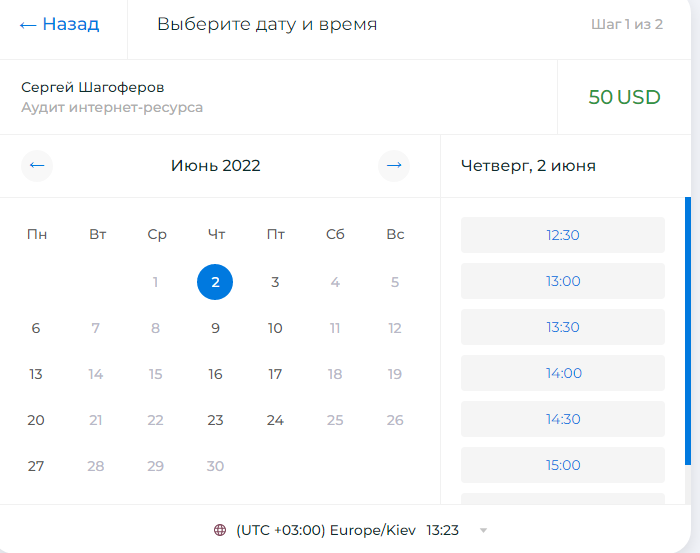Click the globe icon beside the timezone
This screenshot has height=553, width=700.
point(220,530)
